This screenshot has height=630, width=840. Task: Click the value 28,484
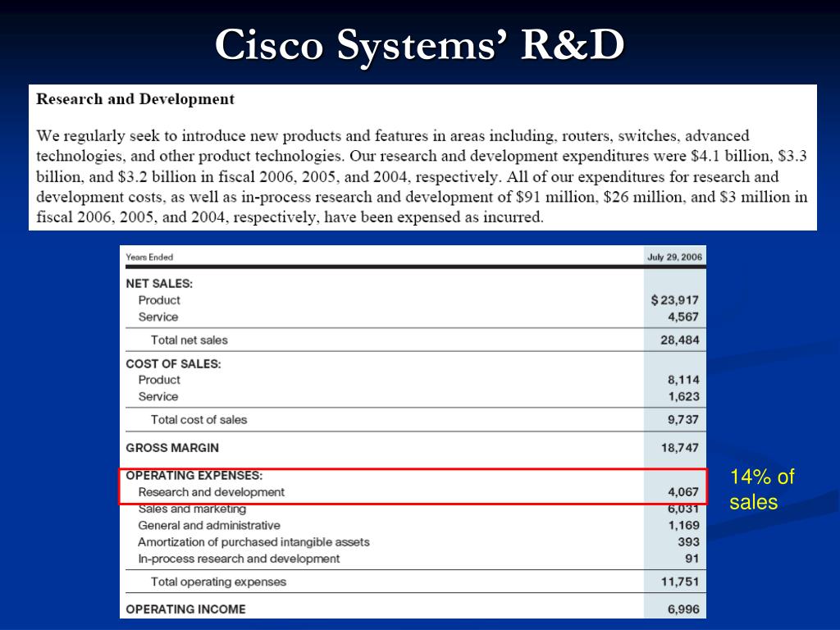tap(680, 340)
